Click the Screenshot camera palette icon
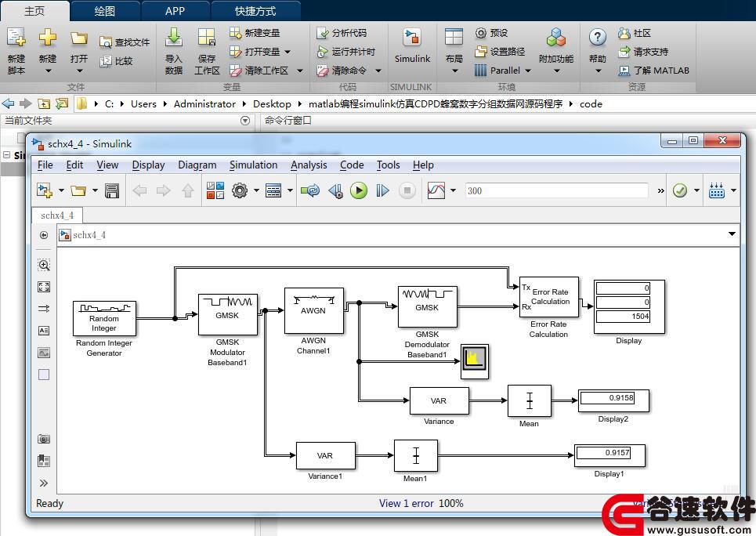Image resolution: width=756 pixels, height=536 pixels. point(44,439)
